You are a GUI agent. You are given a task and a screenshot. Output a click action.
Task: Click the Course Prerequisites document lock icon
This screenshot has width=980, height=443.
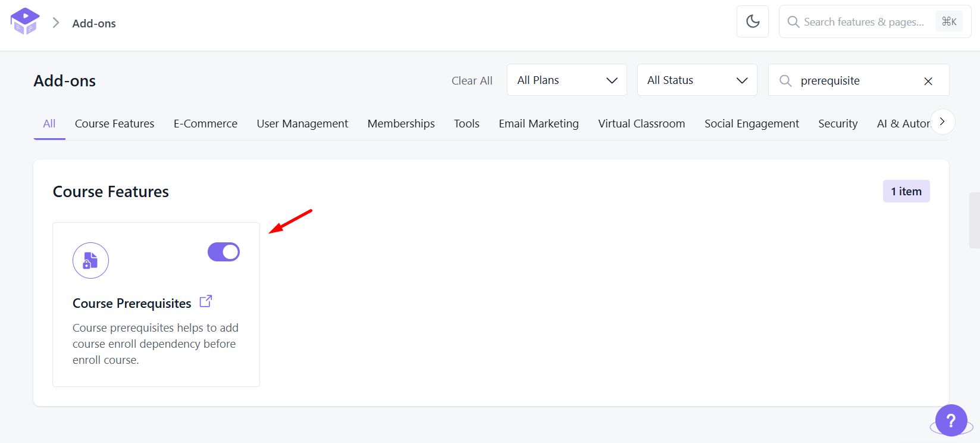pyautogui.click(x=90, y=260)
